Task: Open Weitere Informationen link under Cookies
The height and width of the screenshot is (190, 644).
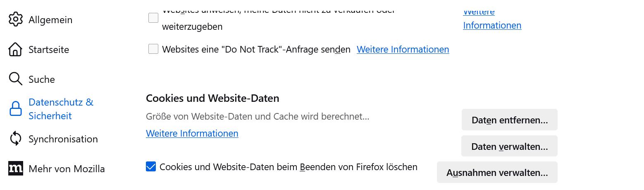Action: point(192,133)
